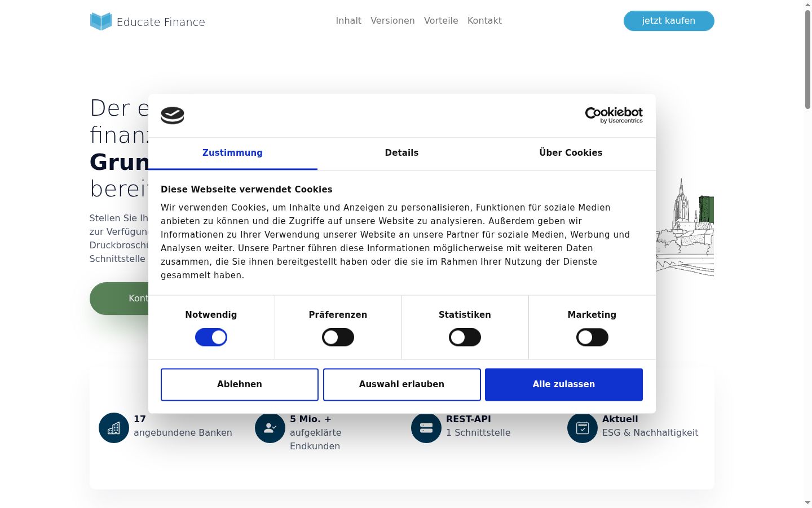Click the calendar check icon beside Aktuell
812x508 pixels.
click(582, 428)
